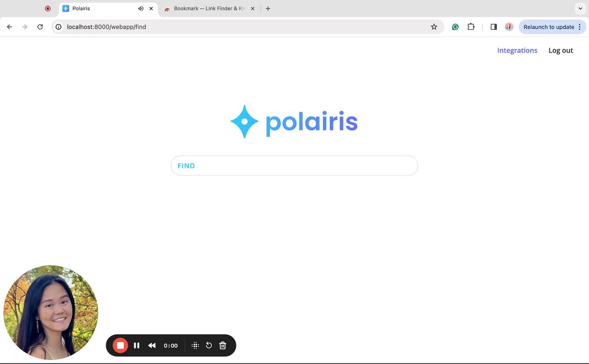Go to the Integrations page

point(517,51)
